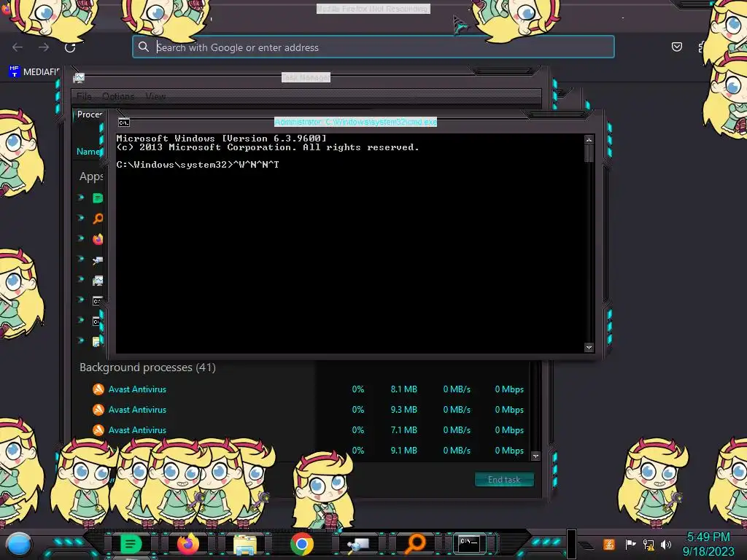Click the cmd vertical scrollbar thumb
Screen dimensions: 747x560
point(589,153)
